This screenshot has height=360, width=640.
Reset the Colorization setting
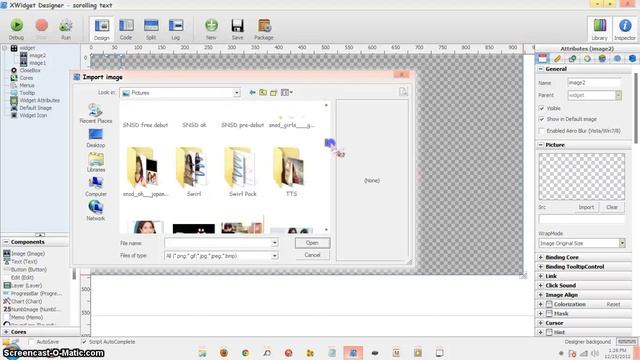pos(613,304)
